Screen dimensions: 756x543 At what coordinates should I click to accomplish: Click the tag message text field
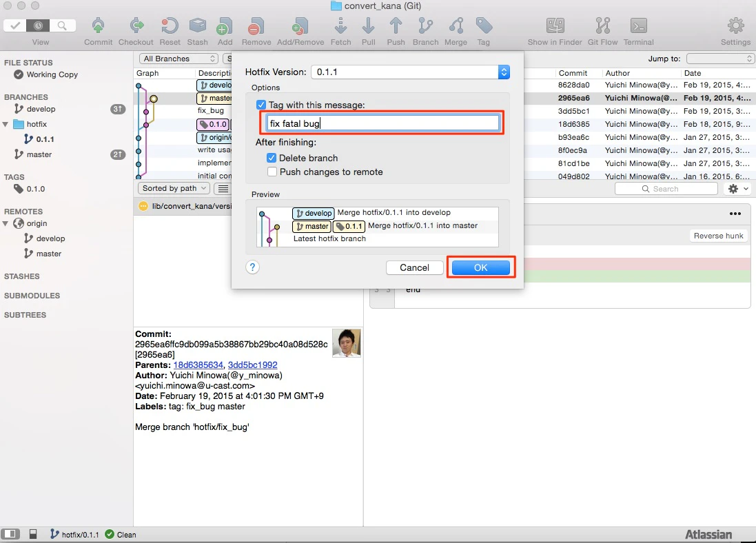tap(382, 123)
